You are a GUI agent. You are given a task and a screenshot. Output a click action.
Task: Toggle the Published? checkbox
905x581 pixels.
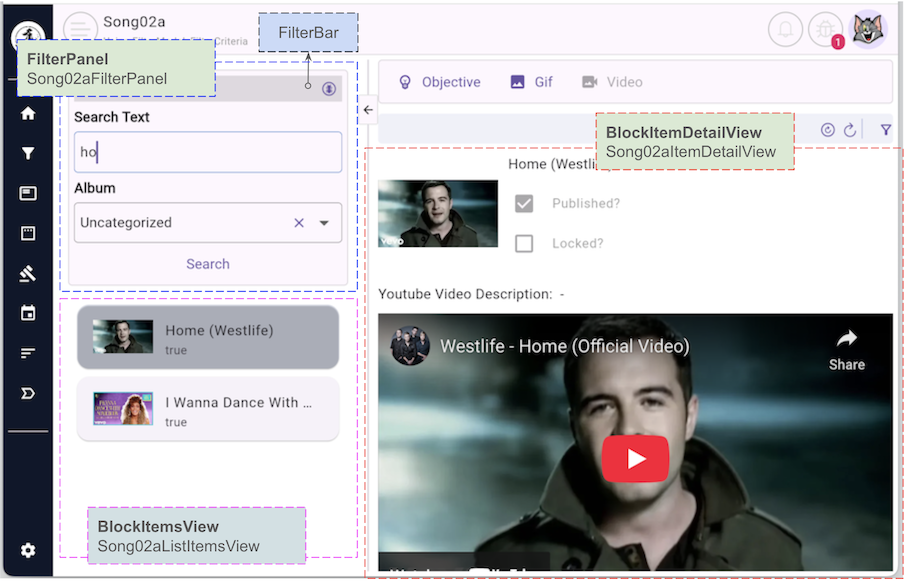point(524,203)
